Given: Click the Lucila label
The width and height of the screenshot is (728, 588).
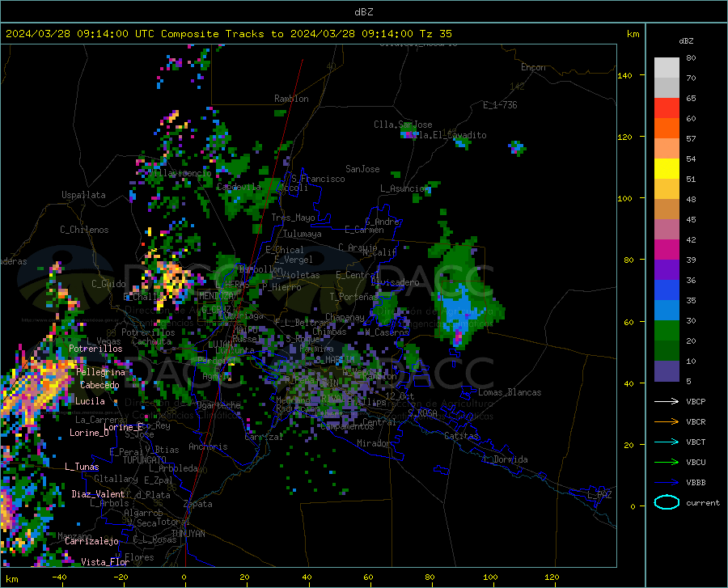Looking at the screenshot, I should click(x=90, y=401).
